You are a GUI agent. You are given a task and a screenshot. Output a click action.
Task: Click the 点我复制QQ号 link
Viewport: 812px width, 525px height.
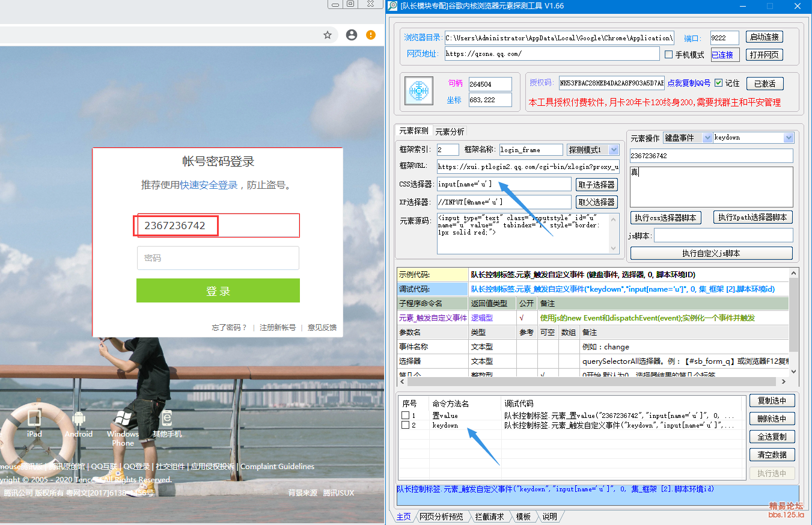coord(689,83)
